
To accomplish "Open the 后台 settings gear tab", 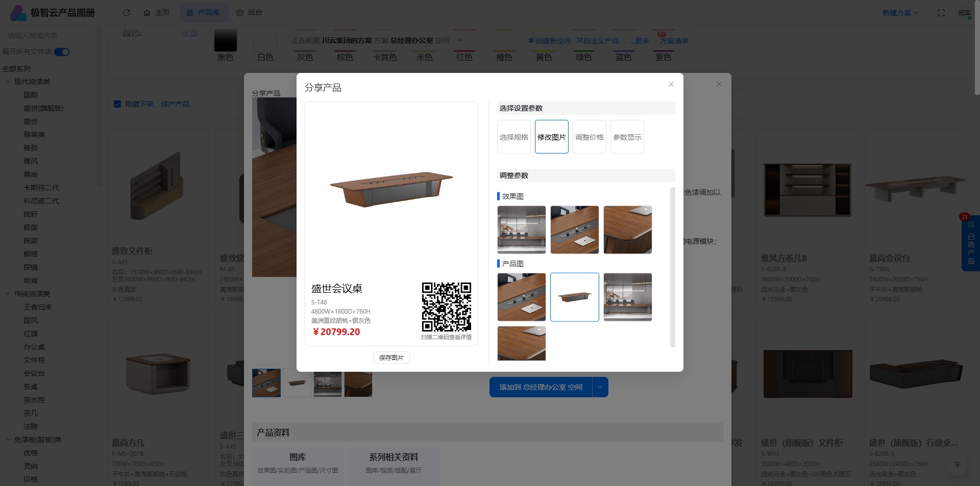I will click(249, 13).
